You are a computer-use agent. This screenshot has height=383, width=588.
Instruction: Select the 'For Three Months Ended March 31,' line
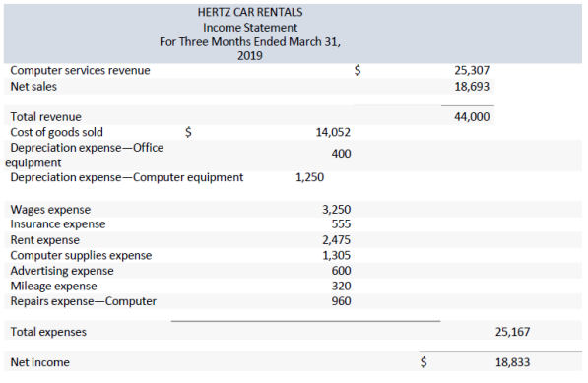(x=250, y=41)
